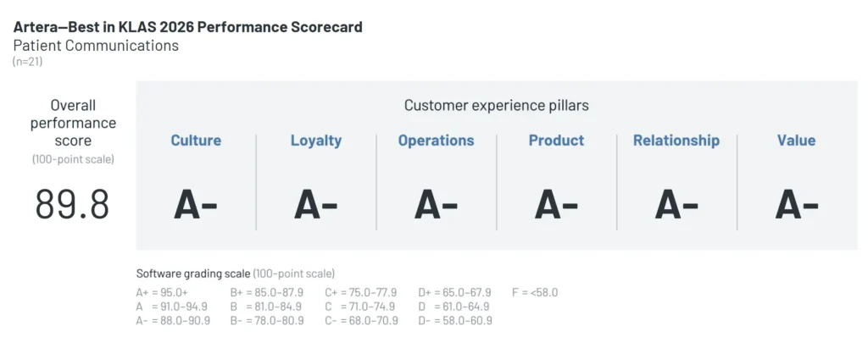Open the Operations pillar heading

[436, 141]
